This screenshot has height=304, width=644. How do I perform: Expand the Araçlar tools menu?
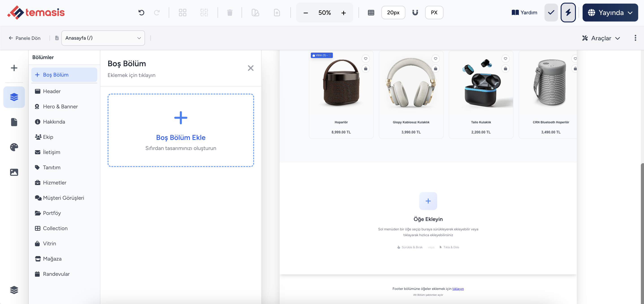click(601, 38)
